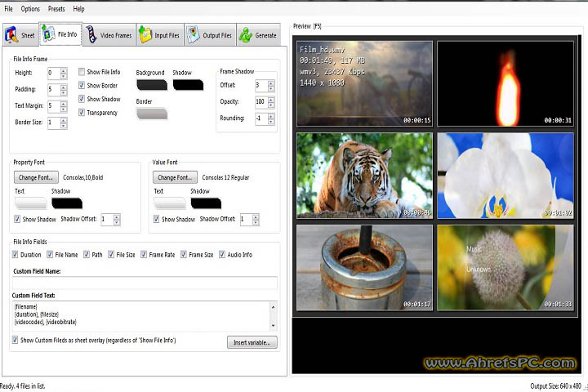
Task: Click the 'Output Size: 640 x 480' status text
Action: tap(556, 385)
